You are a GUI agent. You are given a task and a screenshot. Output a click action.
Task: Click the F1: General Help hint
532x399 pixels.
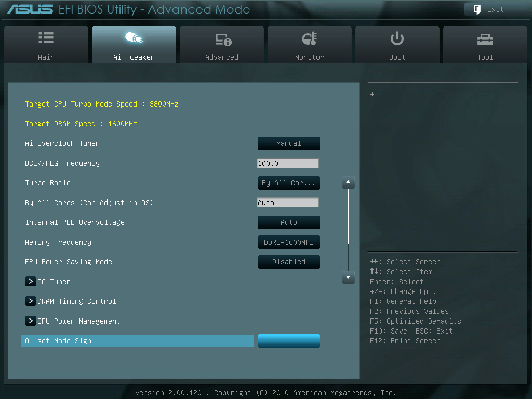(x=403, y=301)
